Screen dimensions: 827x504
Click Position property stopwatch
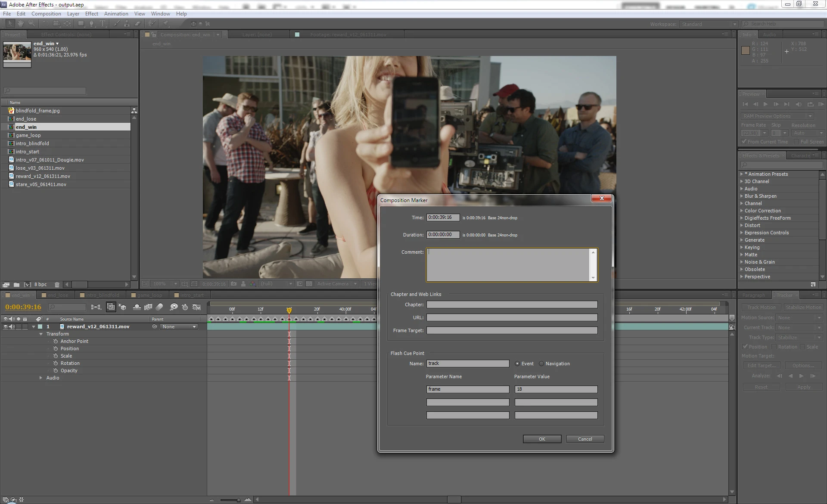tap(56, 348)
